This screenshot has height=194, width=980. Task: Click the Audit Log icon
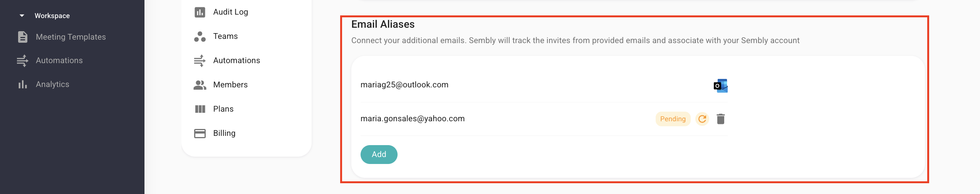[200, 12]
